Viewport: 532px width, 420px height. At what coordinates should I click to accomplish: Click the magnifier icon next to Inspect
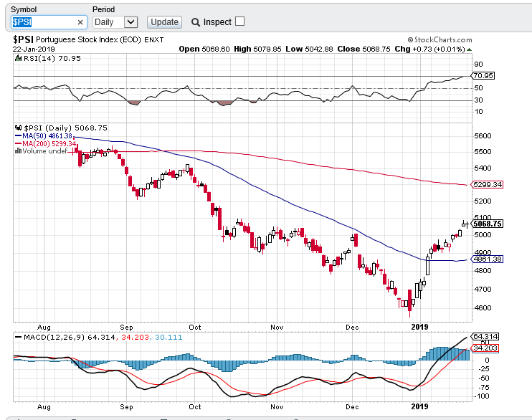point(196,22)
